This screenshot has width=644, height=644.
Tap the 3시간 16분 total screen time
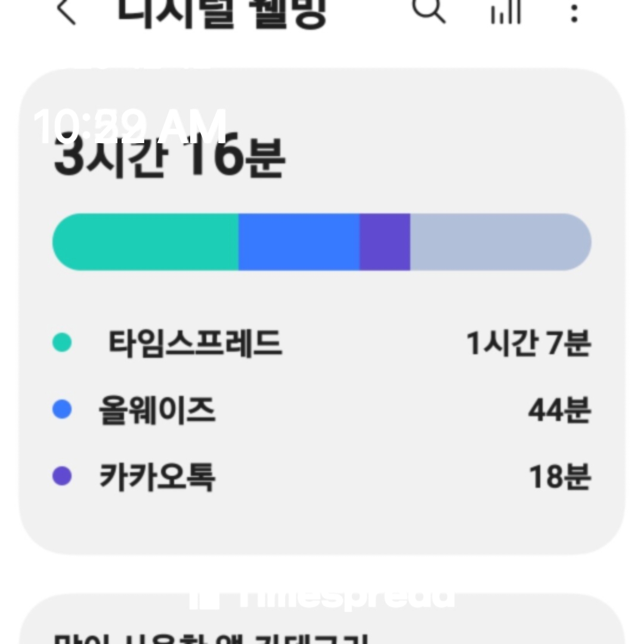(169, 160)
